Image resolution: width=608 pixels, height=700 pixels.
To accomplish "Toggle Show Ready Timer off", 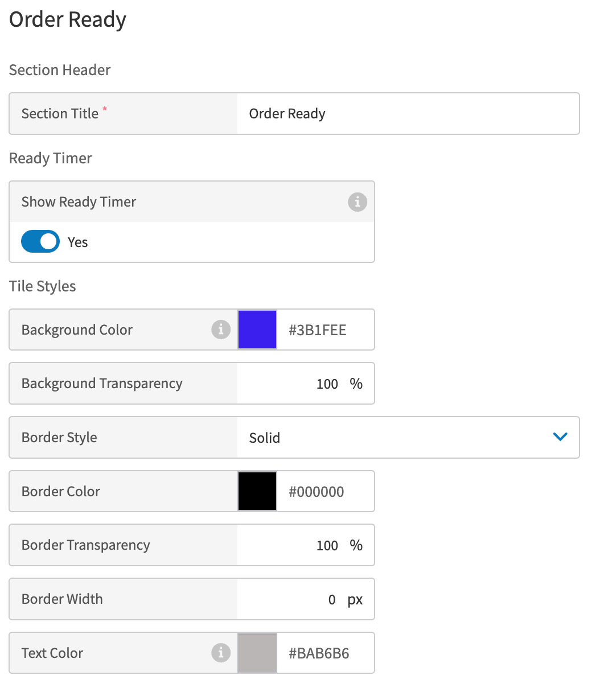I will click(x=40, y=241).
